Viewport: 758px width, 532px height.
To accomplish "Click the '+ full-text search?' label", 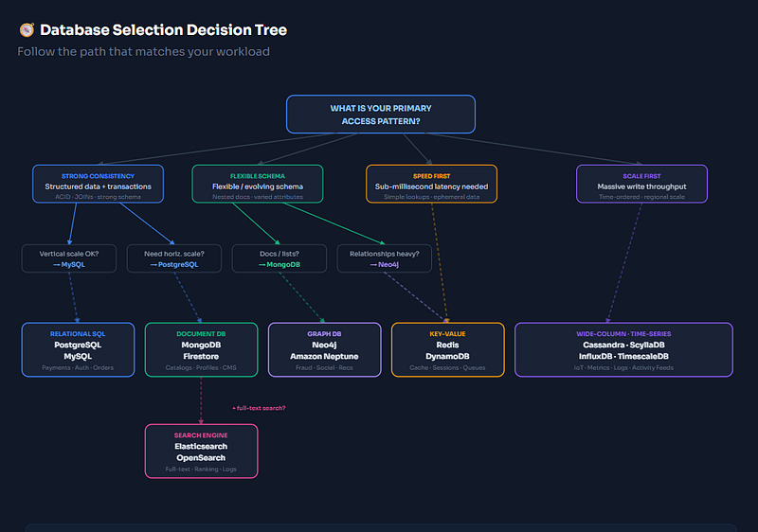I will tap(259, 408).
